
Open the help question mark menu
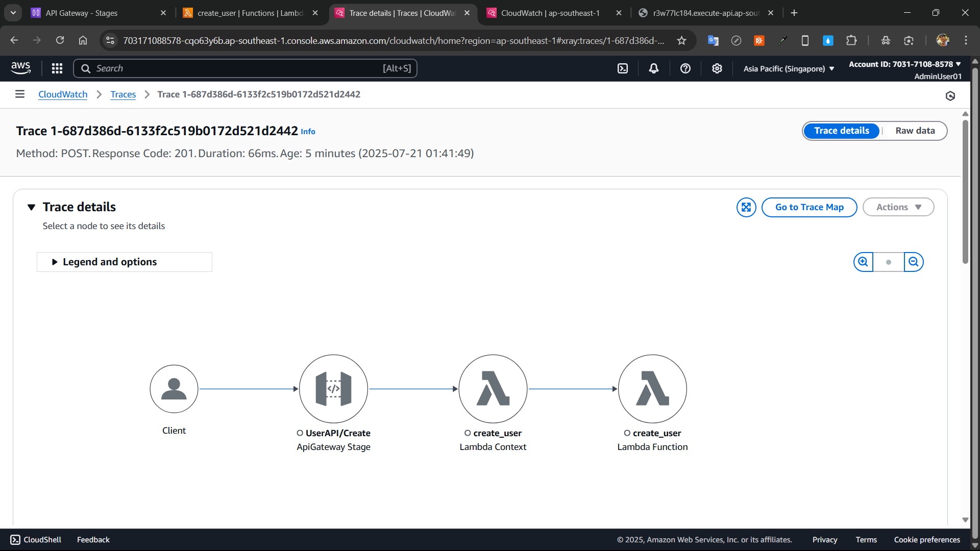click(685, 68)
